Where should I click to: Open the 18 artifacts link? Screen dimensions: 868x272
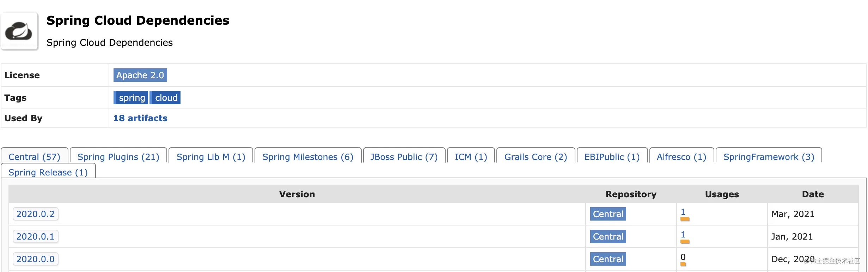coord(140,118)
